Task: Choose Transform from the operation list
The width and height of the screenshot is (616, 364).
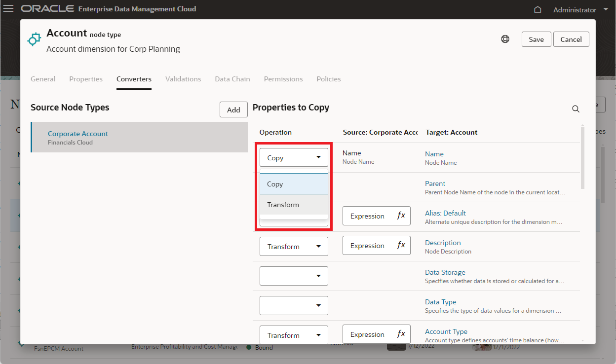Action: point(294,205)
